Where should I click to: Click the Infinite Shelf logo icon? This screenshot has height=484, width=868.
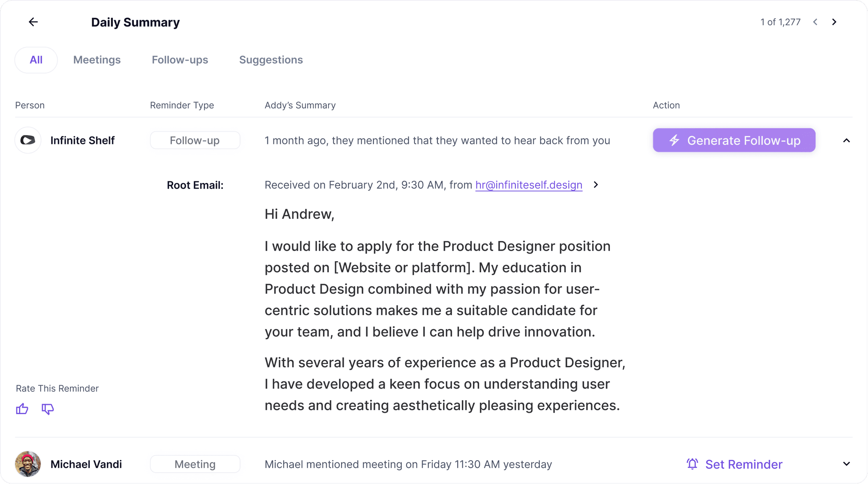(x=28, y=141)
